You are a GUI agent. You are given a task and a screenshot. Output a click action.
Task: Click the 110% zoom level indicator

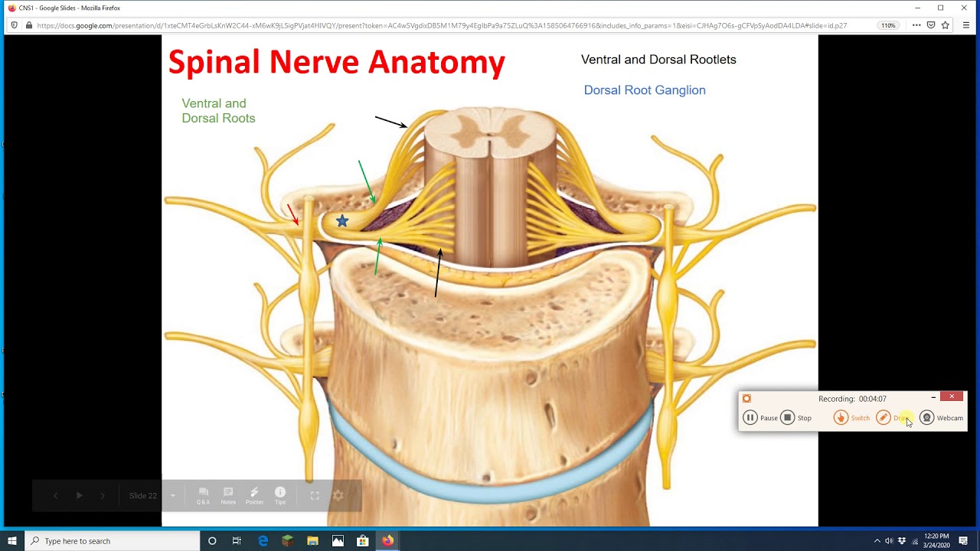click(x=888, y=25)
